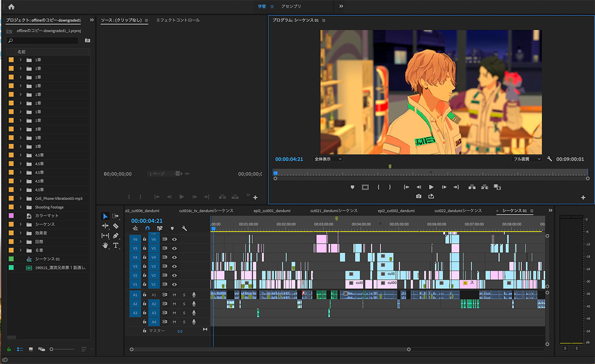Go to Out point in Program Monitor
The image size is (595, 364).
[457, 187]
